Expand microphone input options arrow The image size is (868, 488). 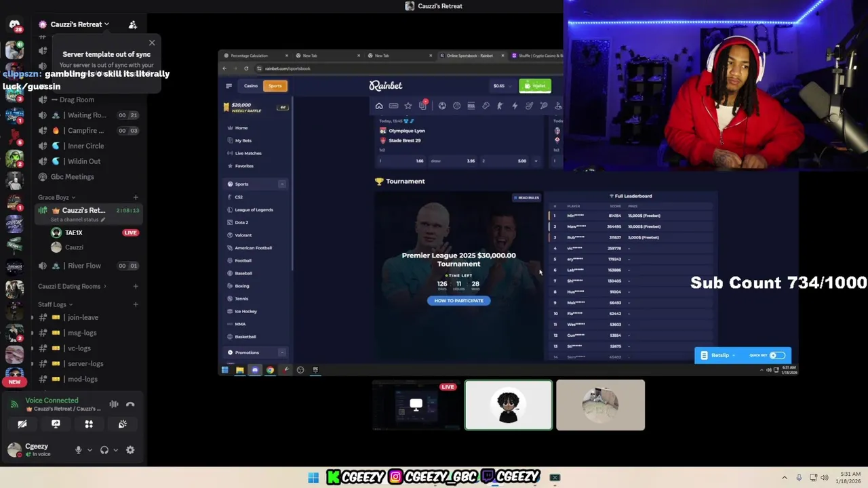pyautogui.click(x=90, y=450)
